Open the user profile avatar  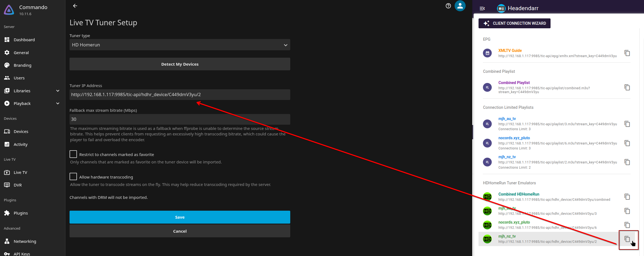pos(460,6)
